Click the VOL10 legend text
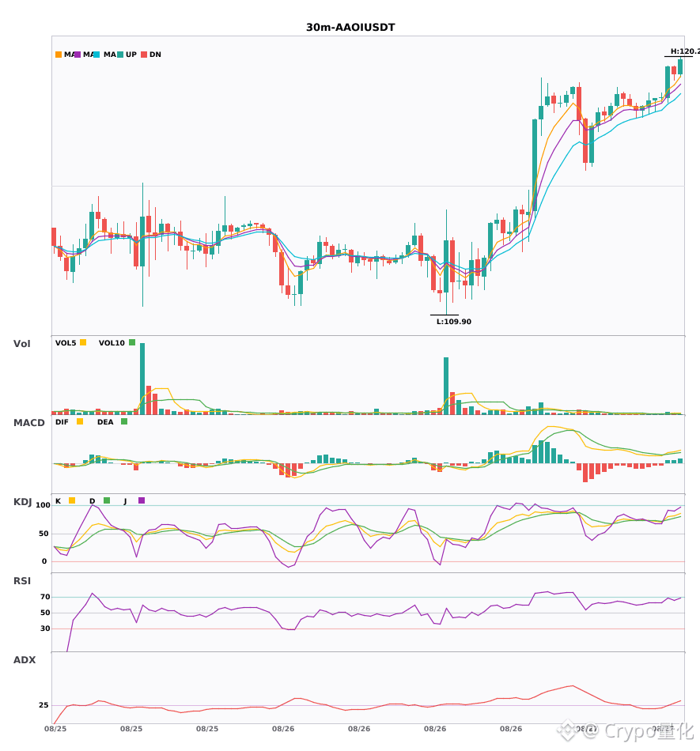Viewport: 700px width, 751px height. click(112, 343)
